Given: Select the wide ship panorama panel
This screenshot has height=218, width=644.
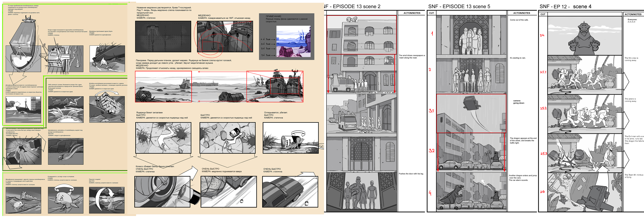Looking at the screenshot, I should [219, 87].
